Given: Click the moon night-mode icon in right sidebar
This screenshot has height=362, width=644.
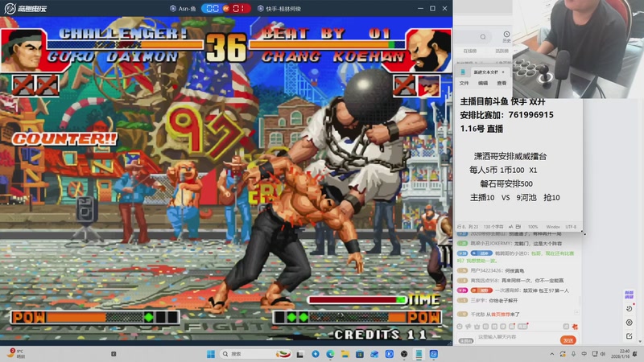Looking at the screenshot, I should tap(629, 308).
